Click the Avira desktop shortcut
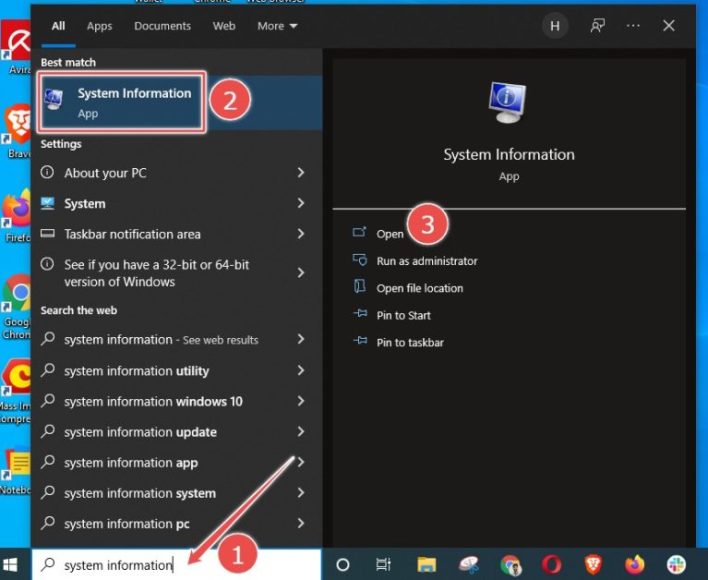The image size is (708, 580). tap(16, 47)
